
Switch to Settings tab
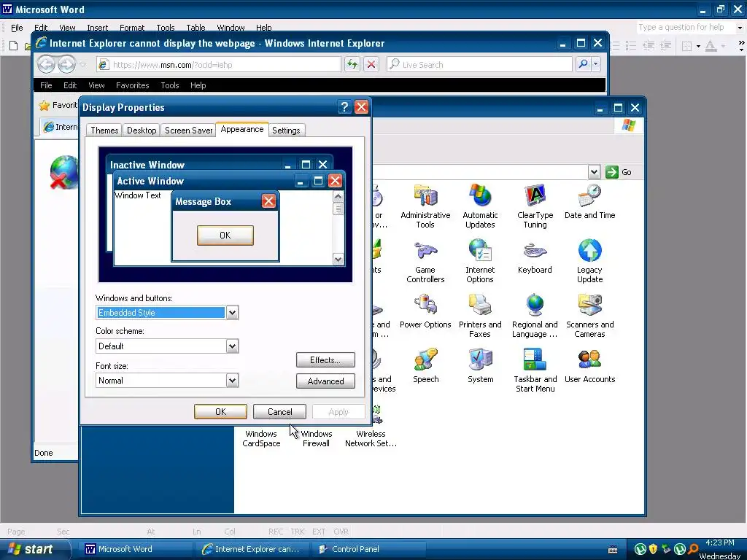pos(286,131)
